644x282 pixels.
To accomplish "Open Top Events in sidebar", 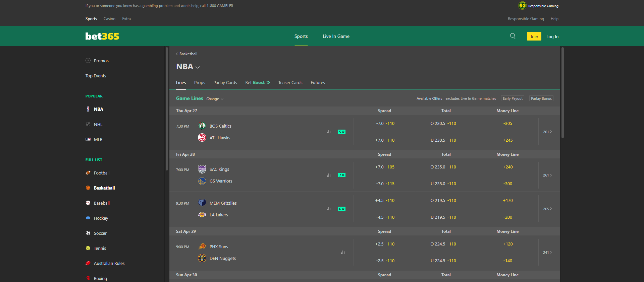I will 96,76.
